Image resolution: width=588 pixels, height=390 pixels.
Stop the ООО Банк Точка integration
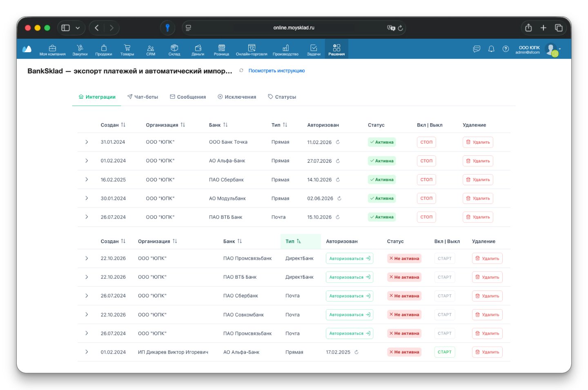(426, 142)
